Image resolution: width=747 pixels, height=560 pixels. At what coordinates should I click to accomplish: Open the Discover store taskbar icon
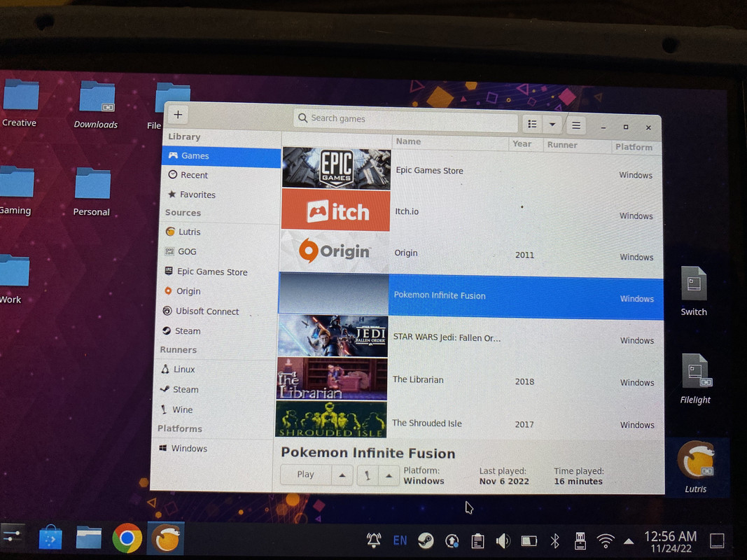(50, 538)
